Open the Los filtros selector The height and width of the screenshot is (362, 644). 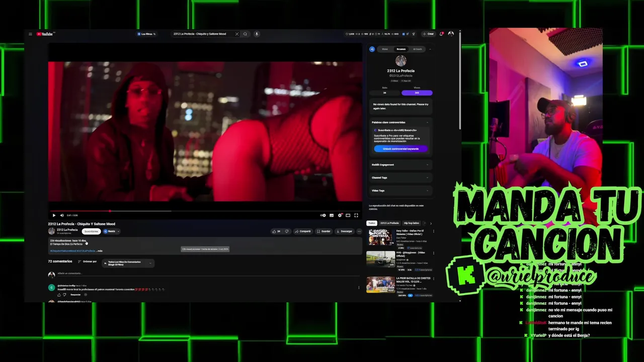coord(146,34)
